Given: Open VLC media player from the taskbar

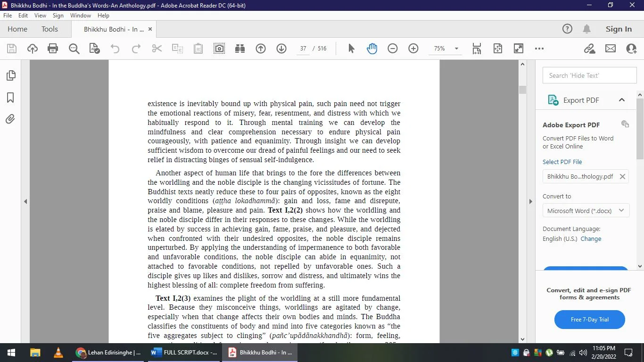Looking at the screenshot, I should 58,353.
